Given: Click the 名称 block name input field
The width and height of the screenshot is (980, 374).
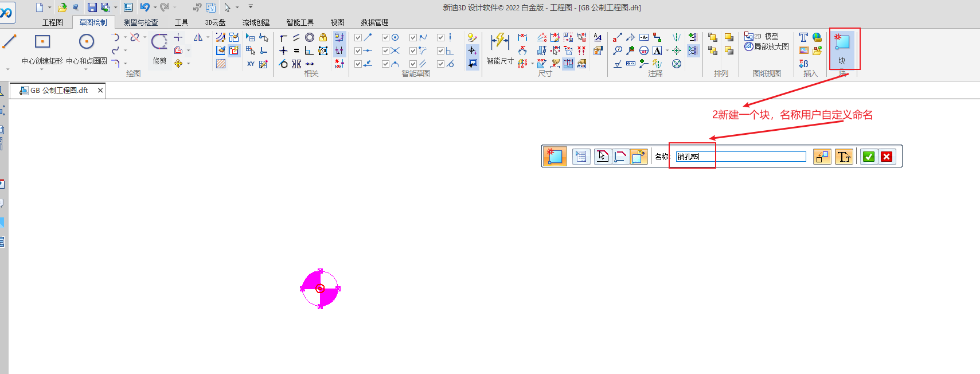Looking at the screenshot, I should 740,157.
